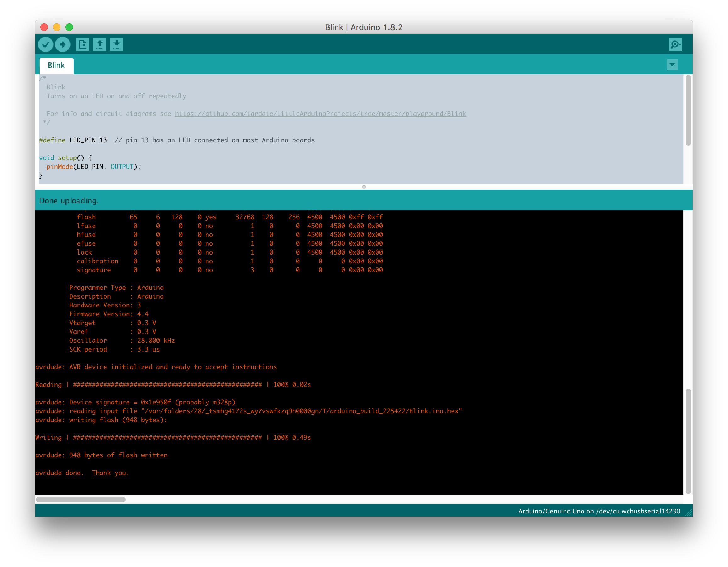Image resolution: width=728 pixels, height=567 pixels.
Task: Open the GitHub LittleArduinoProjects Blink link
Action: tap(320, 114)
